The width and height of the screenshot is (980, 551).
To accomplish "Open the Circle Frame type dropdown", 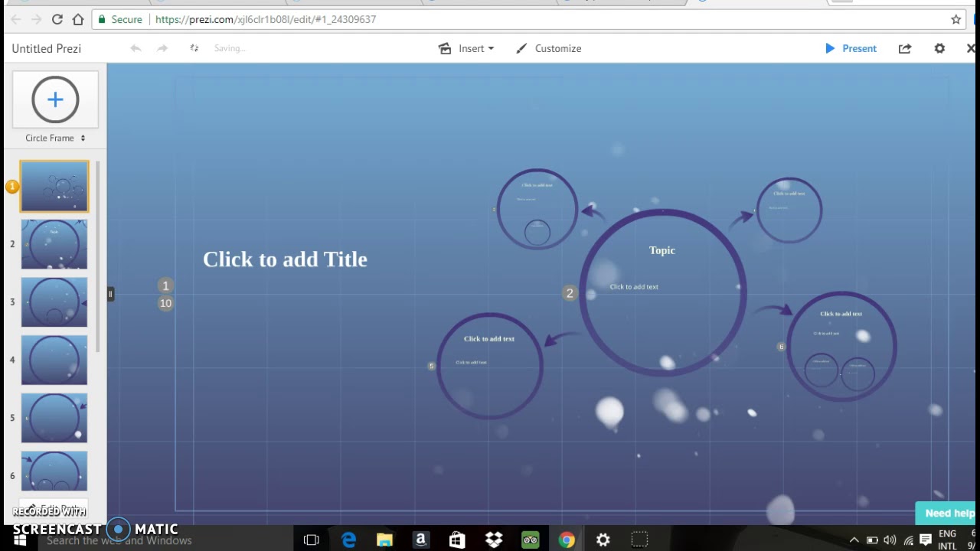I will coord(55,138).
